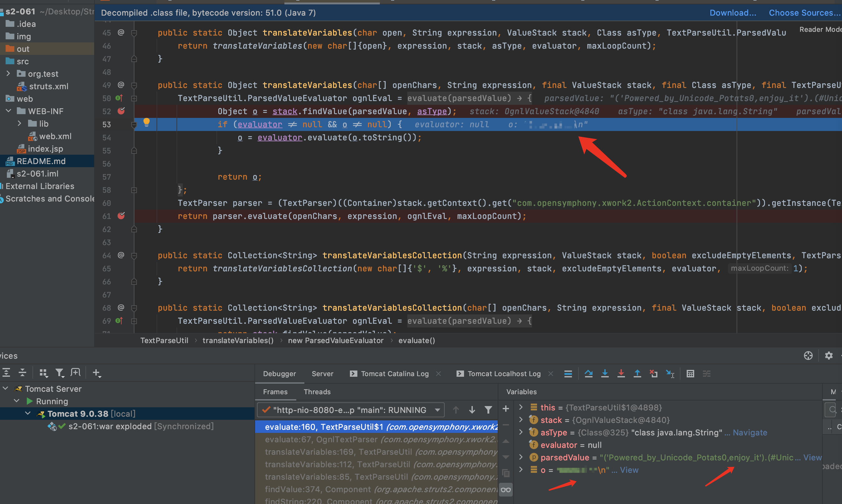Click the filter frames funnel icon
Screen dimensions: 842x504
[x=488, y=410]
